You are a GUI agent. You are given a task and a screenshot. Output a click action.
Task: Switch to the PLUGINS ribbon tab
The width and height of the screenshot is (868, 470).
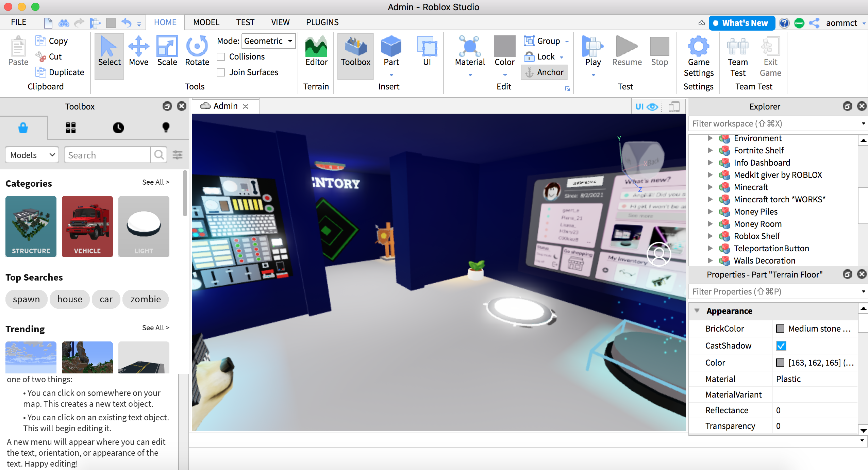click(322, 22)
